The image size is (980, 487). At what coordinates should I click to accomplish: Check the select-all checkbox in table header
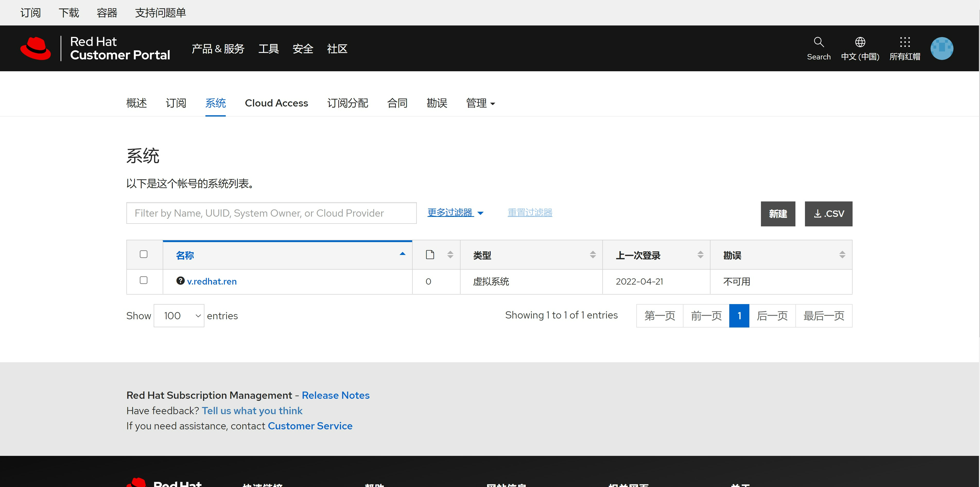tap(143, 254)
